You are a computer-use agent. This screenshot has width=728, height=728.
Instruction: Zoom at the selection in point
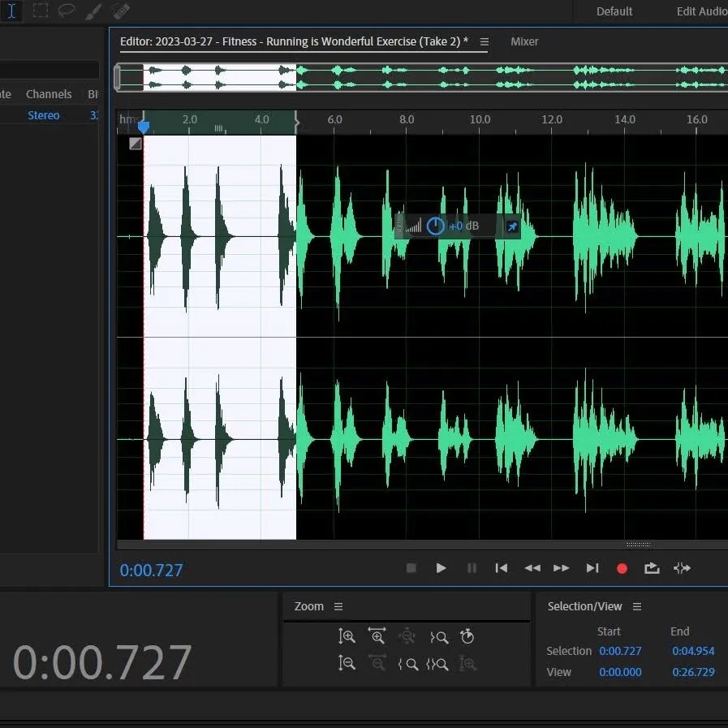pyautogui.click(x=407, y=665)
